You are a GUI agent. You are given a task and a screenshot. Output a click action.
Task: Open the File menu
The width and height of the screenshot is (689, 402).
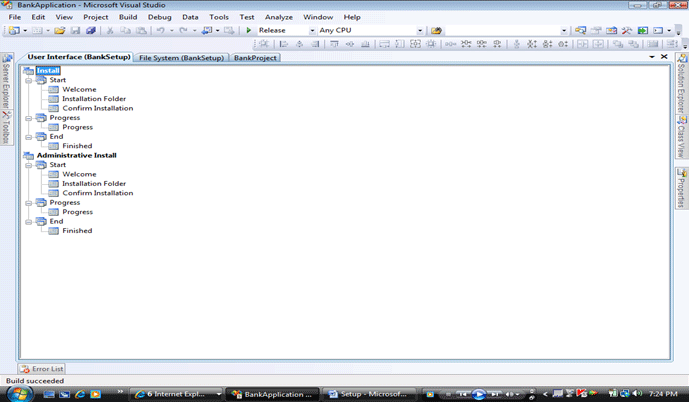click(x=15, y=17)
